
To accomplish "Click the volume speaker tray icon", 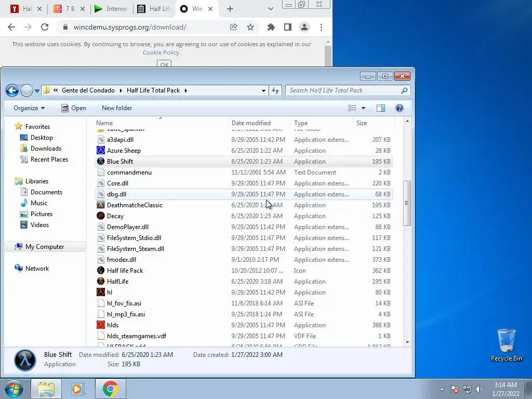I will pyautogui.click(x=479, y=389).
